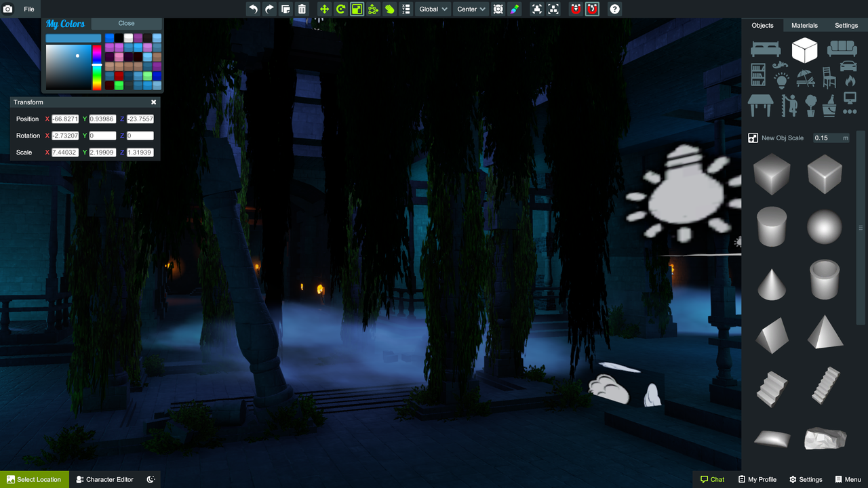868x488 pixels.
Task: Select the white color swatch
Action: click(x=128, y=38)
